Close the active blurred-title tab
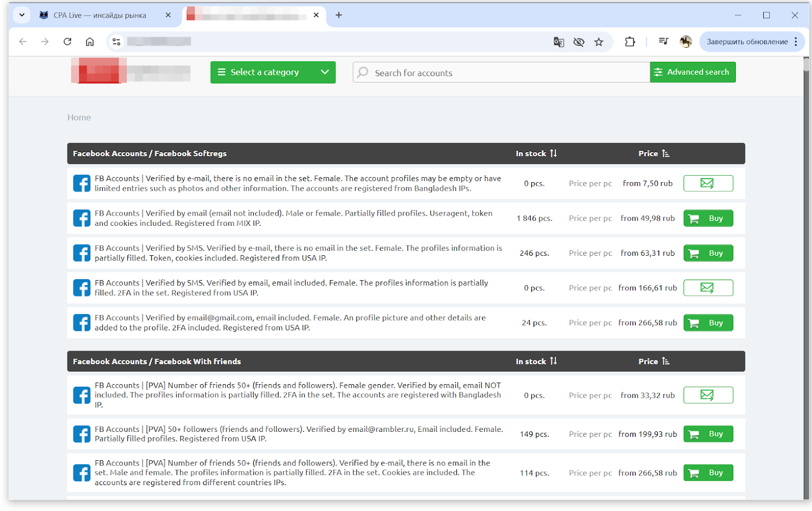Image resolution: width=812 pixels, height=511 pixels. tap(316, 15)
